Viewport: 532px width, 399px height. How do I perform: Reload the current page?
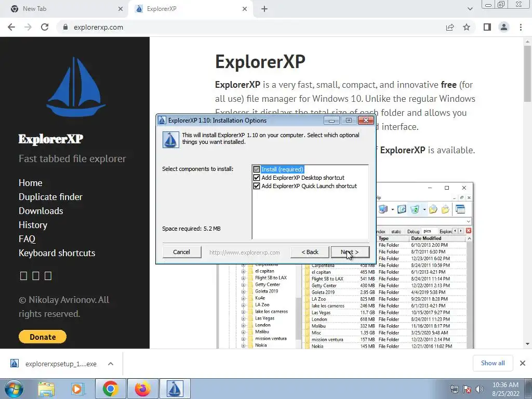tap(45, 27)
